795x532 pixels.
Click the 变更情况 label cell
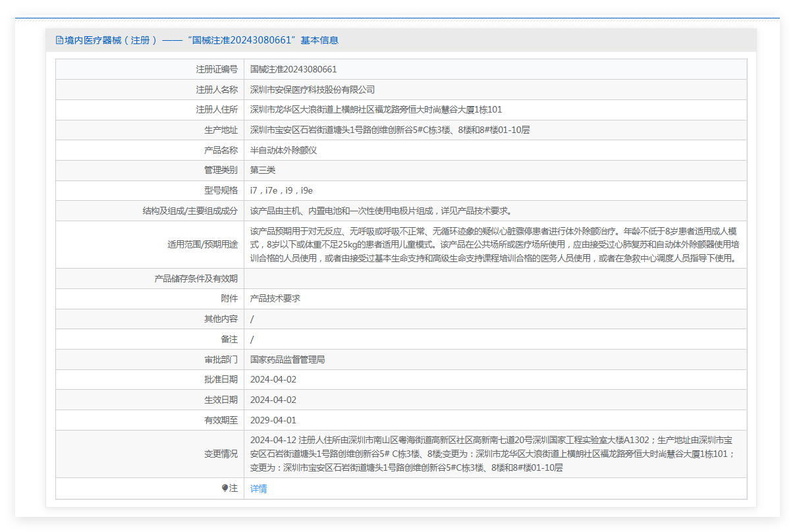[221, 454]
